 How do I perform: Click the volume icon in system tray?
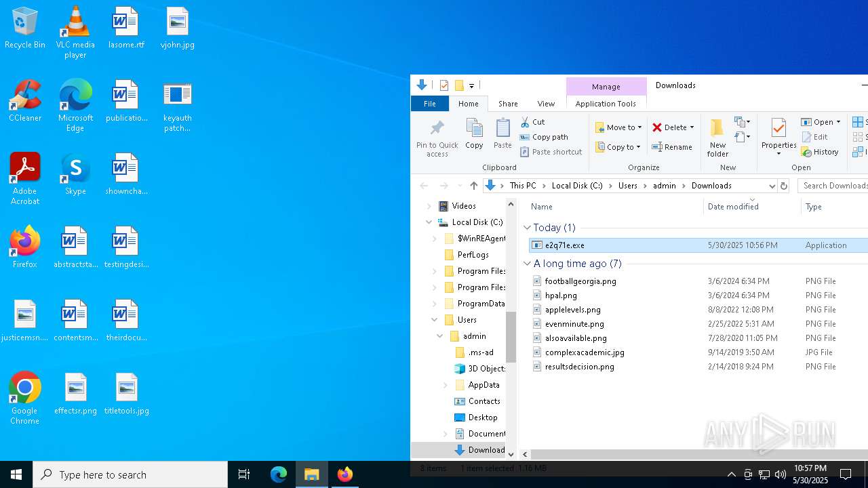(780, 474)
